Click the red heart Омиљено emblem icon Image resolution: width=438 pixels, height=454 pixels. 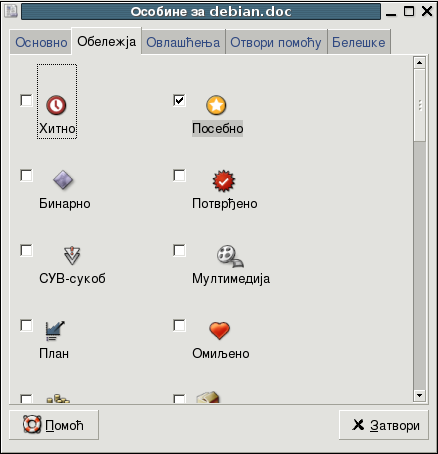coord(219,330)
